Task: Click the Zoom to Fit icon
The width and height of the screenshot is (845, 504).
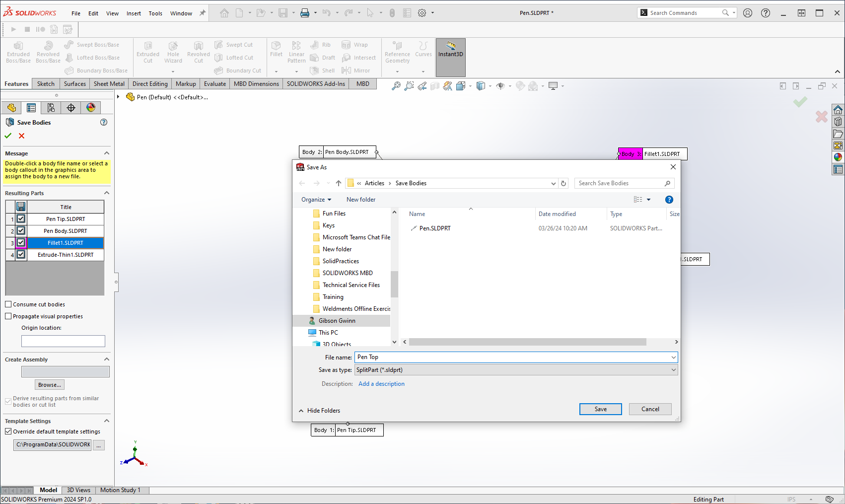Action: pos(396,86)
